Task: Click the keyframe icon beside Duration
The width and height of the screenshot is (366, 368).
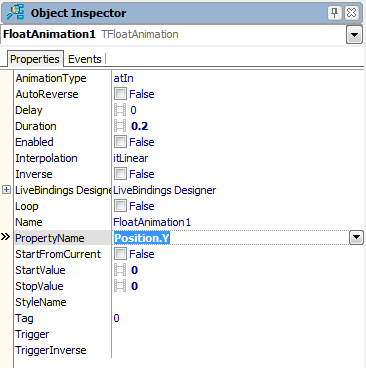Action: pos(120,126)
